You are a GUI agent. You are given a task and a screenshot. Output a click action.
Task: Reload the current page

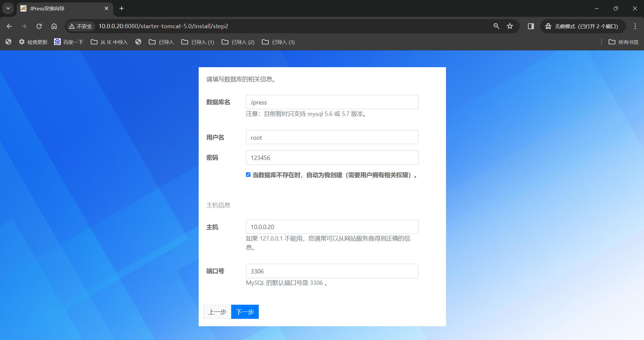pyautogui.click(x=39, y=26)
